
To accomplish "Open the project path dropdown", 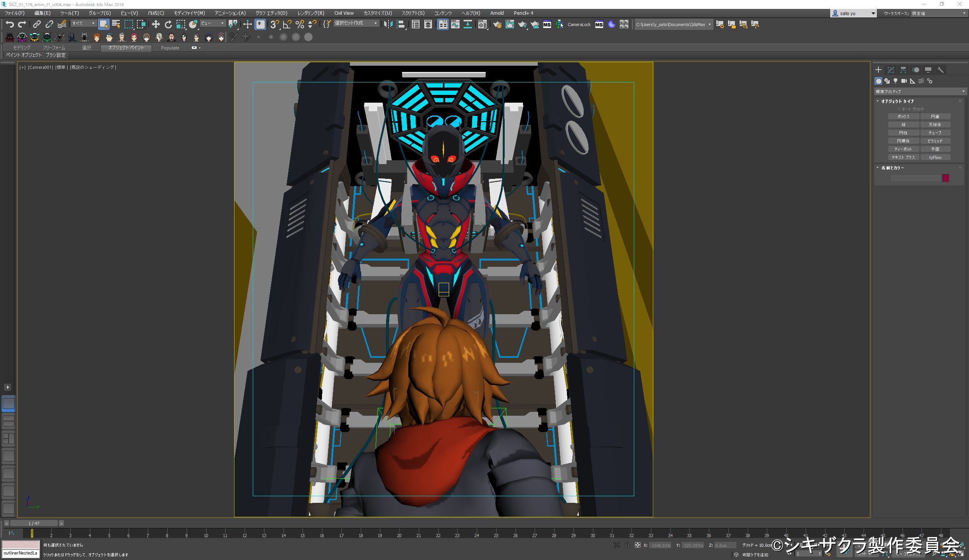I will 673,24.
